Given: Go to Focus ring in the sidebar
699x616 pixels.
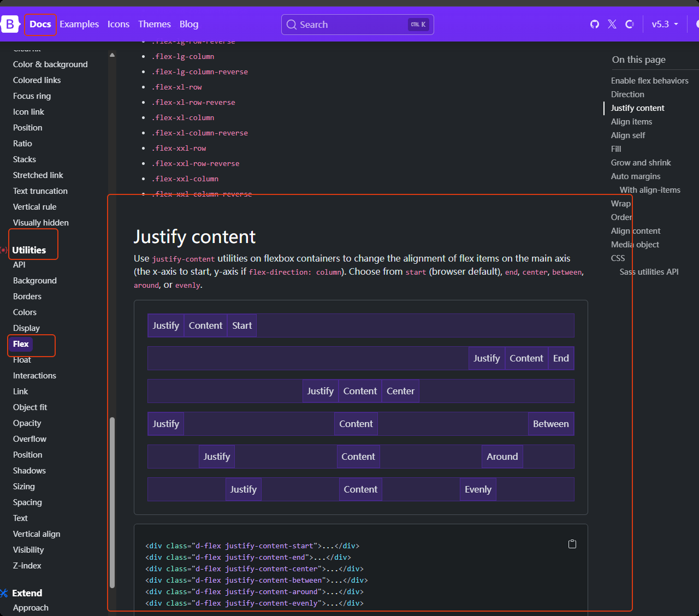Looking at the screenshot, I should pos(32,96).
